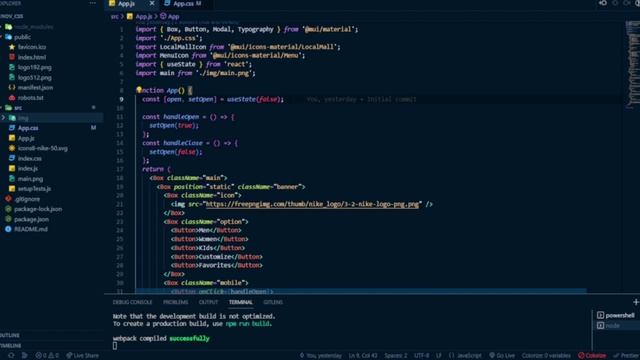Click the Prettier status item

coord(626,356)
